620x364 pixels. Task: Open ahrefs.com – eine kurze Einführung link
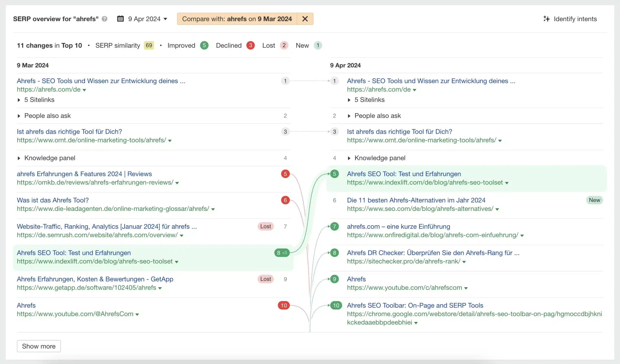click(399, 226)
